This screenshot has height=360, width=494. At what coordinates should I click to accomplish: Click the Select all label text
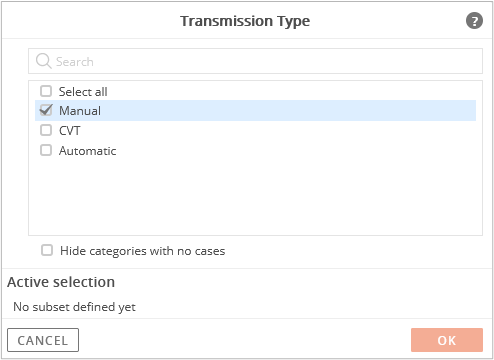pos(83,92)
